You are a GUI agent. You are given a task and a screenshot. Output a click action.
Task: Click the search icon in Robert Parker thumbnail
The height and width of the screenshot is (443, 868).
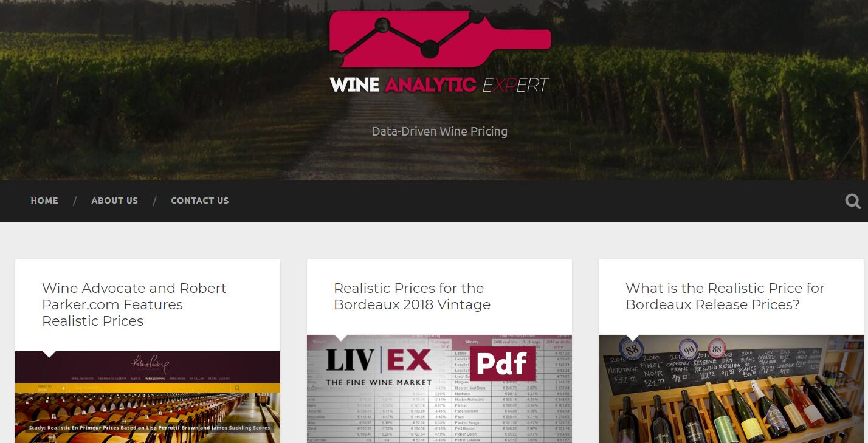pos(237,388)
